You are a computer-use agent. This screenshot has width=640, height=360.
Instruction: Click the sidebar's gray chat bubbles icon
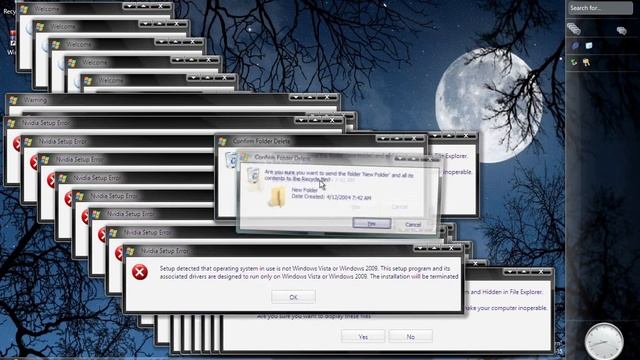pos(622,30)
